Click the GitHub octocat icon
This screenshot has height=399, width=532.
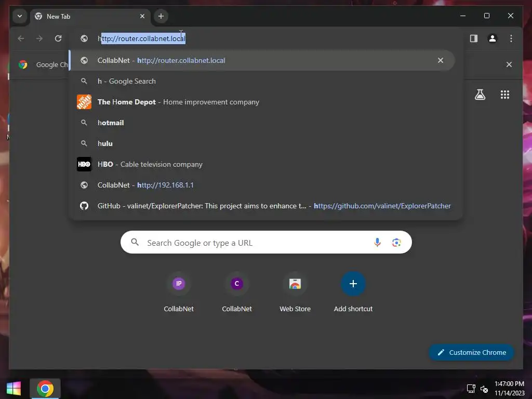pos(84,206)
